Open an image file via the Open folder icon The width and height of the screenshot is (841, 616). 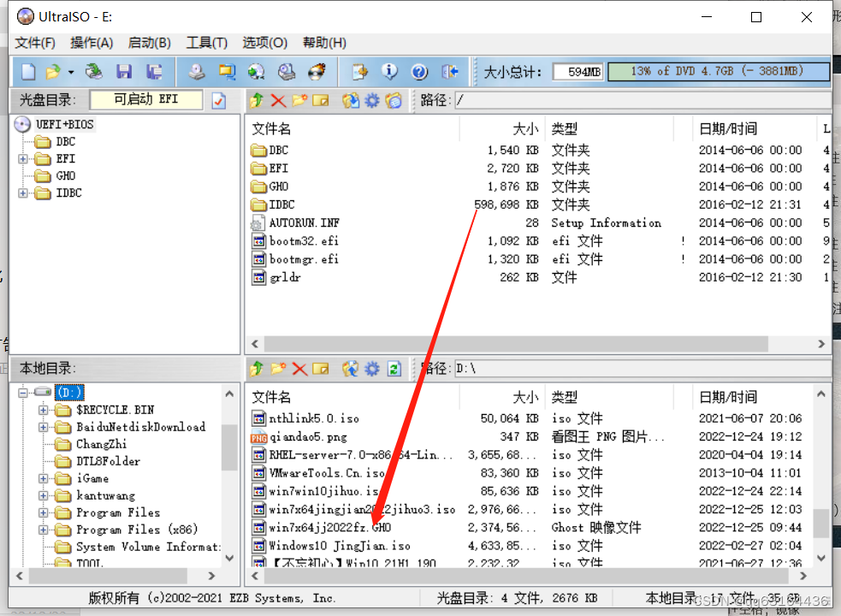(x=53, y=71)
